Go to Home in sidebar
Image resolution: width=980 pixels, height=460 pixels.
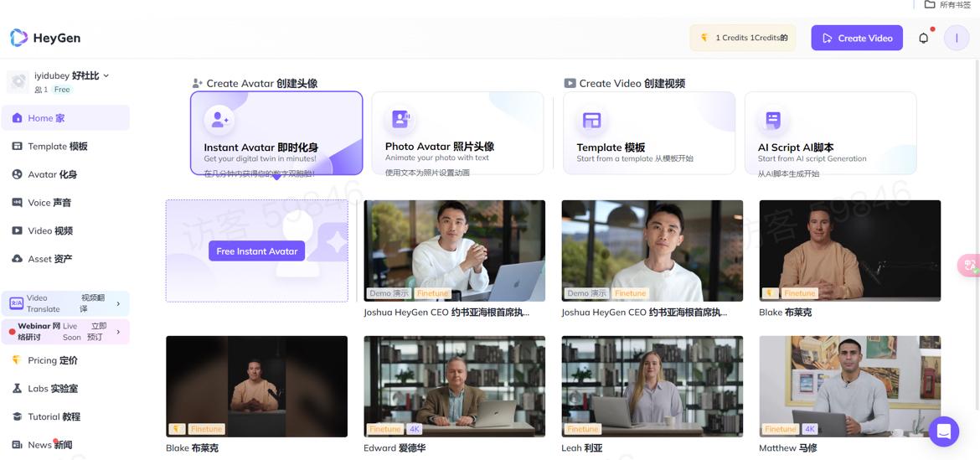coord(65,118)
